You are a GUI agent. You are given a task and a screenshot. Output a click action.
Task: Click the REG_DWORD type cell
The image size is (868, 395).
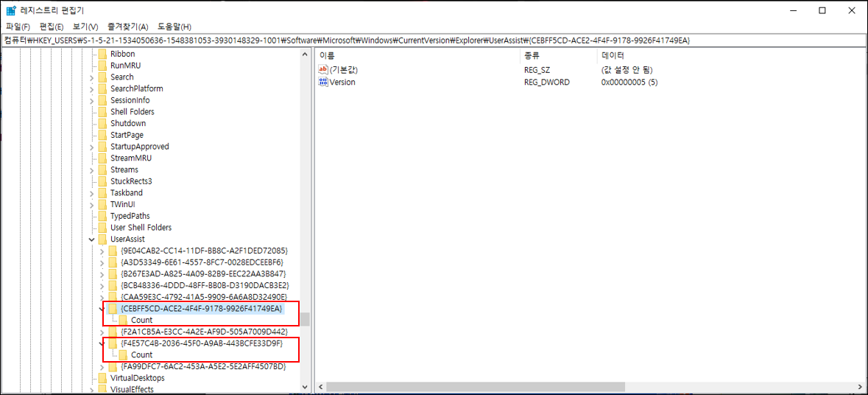click(547, 82)
